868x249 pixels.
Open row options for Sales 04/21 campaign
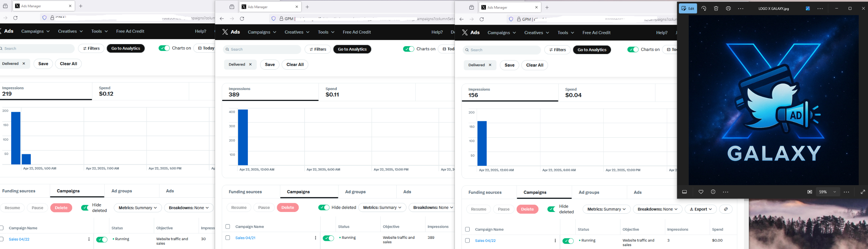[315, 238]
